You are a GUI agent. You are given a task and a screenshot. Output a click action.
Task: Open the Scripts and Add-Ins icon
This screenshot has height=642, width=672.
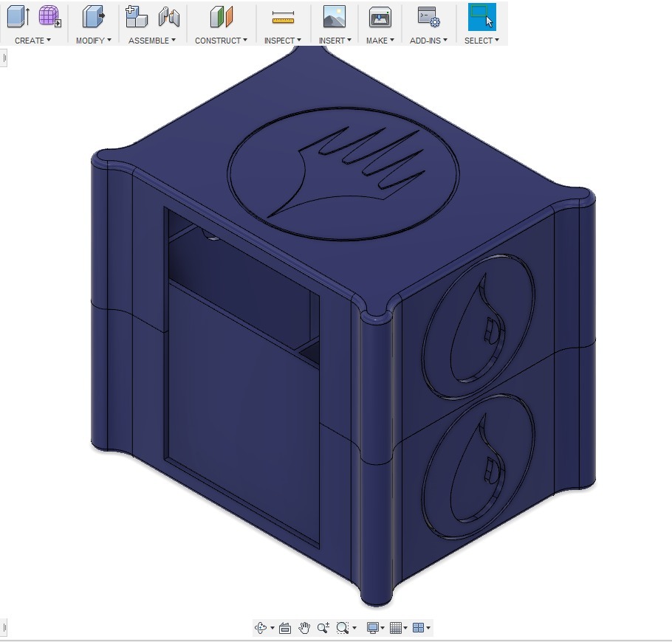coord(428,16)
